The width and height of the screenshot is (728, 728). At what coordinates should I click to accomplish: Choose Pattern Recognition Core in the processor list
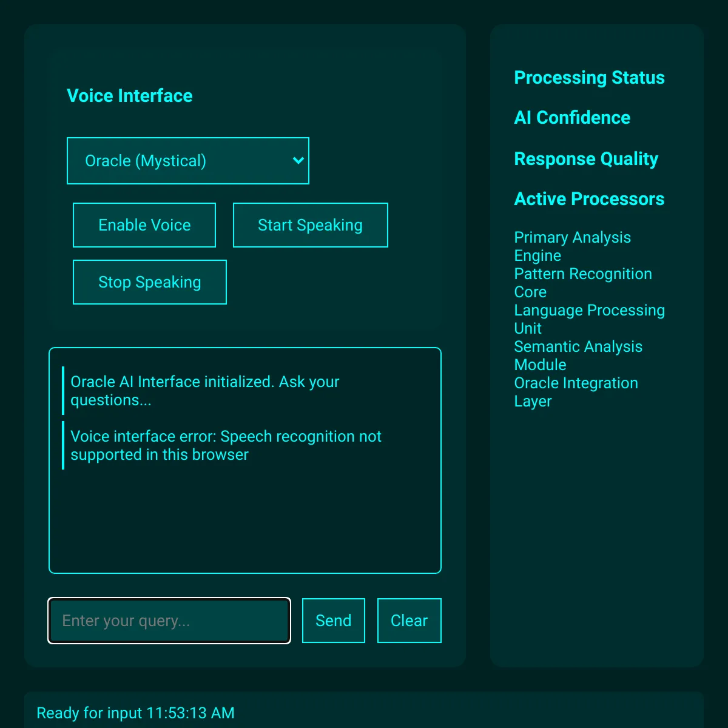point(582,283)
